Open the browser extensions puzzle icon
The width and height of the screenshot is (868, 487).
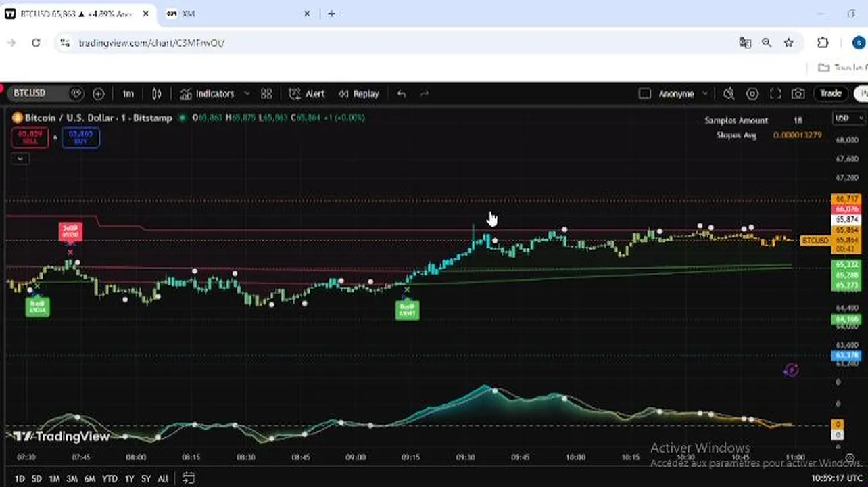[823, 43]
